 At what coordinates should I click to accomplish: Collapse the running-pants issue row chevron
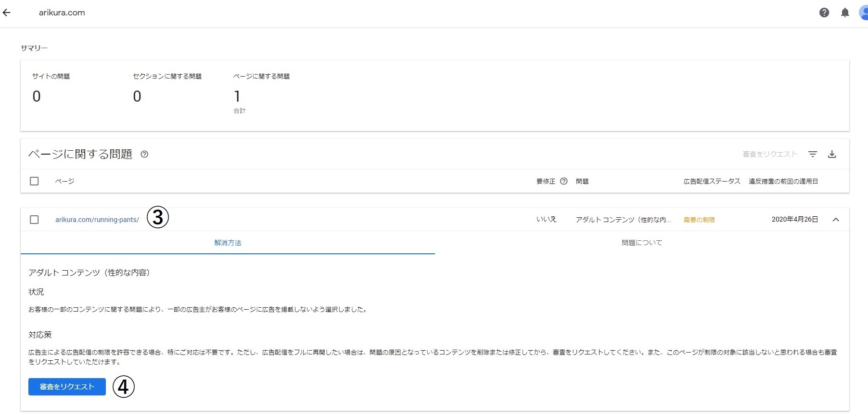[x=836, y=220]
